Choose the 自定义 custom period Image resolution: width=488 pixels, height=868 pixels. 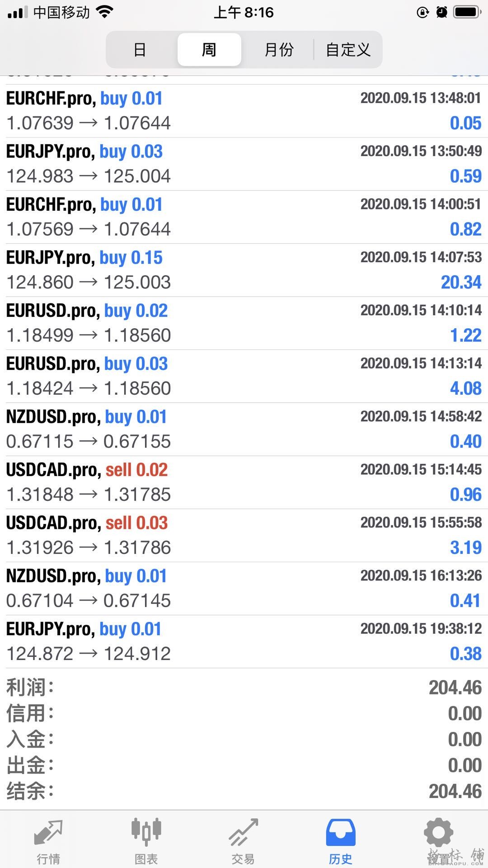click(x=348, y=49)
